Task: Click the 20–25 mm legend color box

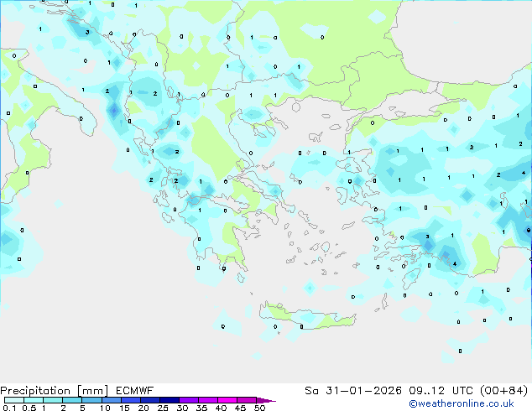Action: click(150, 400)
